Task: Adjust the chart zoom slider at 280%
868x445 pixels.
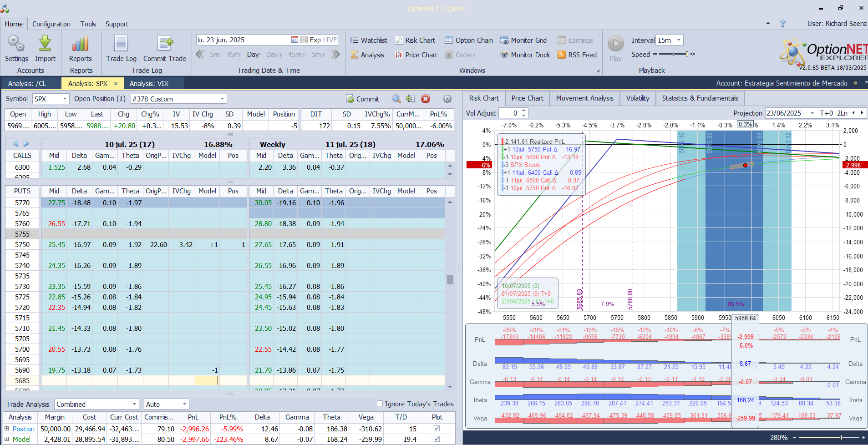Action: (x=828, y=437)
